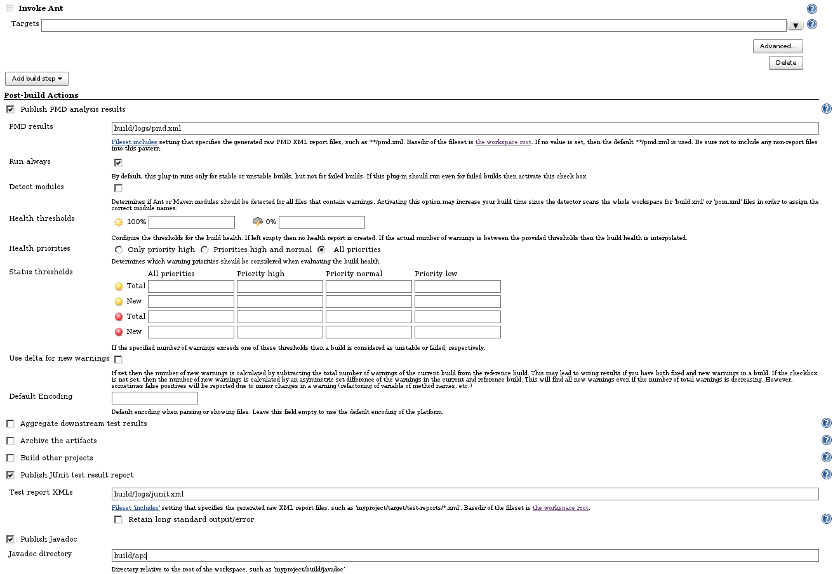Viewport: 840px width, 574px height.
Task: Click failed New field under Priority low
Action: pyautogui.click(x=458, y=332)
